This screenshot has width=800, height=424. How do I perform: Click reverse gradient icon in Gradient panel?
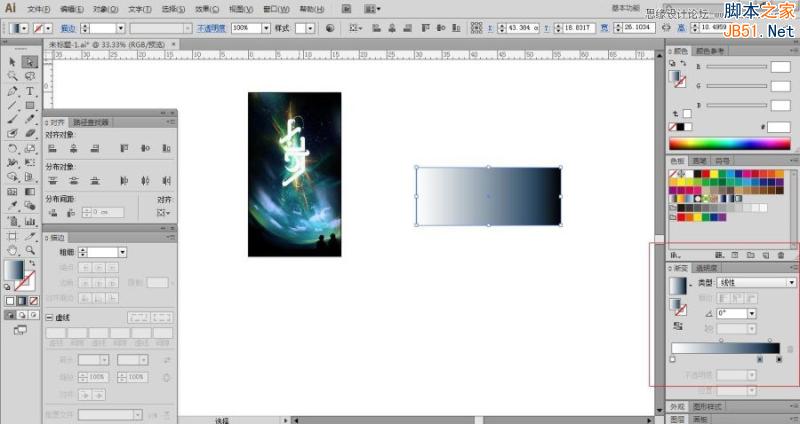678,326
